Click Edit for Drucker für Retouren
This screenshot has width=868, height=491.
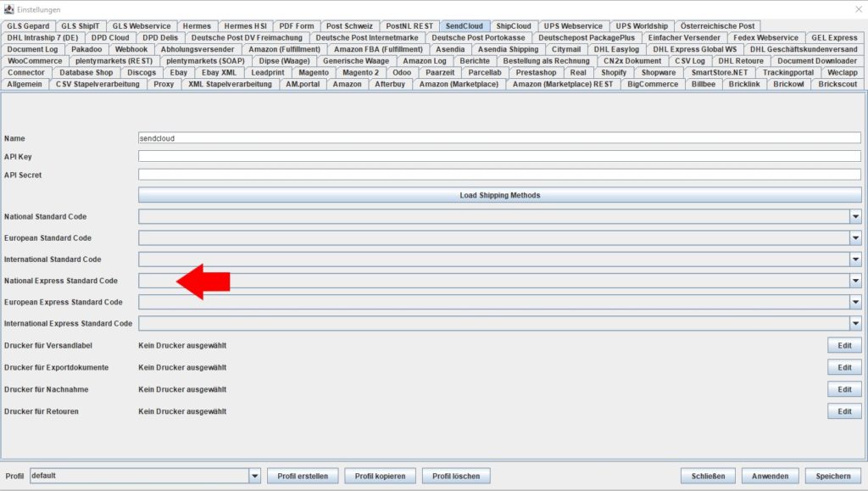(x=844, y=411)
